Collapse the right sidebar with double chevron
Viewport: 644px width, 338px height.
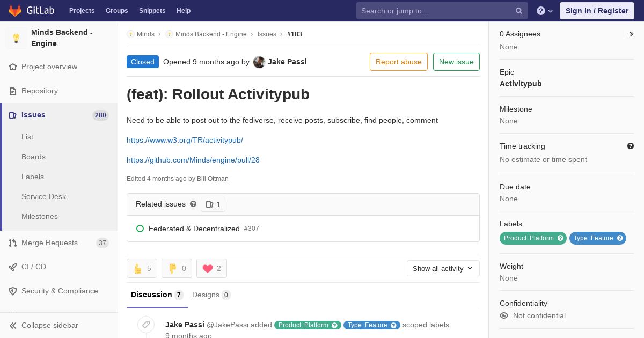pyautogui.click(x=632, y=34)
